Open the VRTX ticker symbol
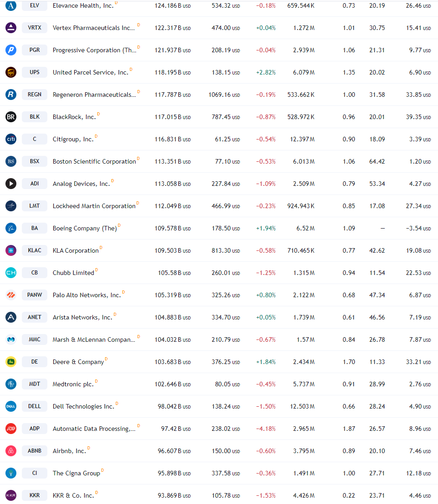The image size is (438, 504). point(35,28)
